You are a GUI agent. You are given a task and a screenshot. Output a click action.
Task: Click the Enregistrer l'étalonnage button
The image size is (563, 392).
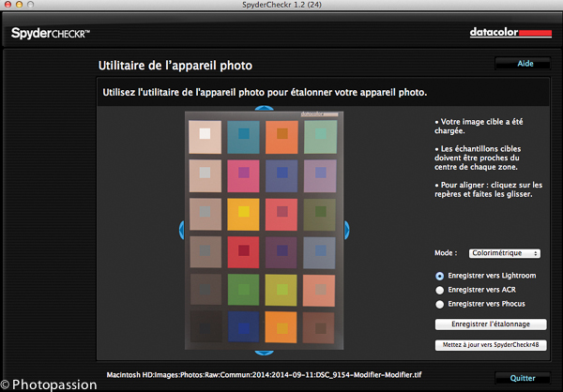[x=491, y=324]
